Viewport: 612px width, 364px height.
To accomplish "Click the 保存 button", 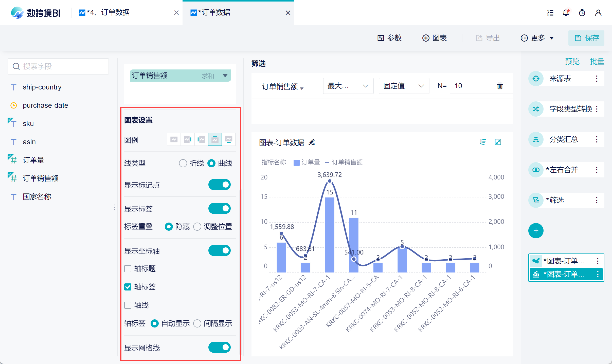I will 586,38.
